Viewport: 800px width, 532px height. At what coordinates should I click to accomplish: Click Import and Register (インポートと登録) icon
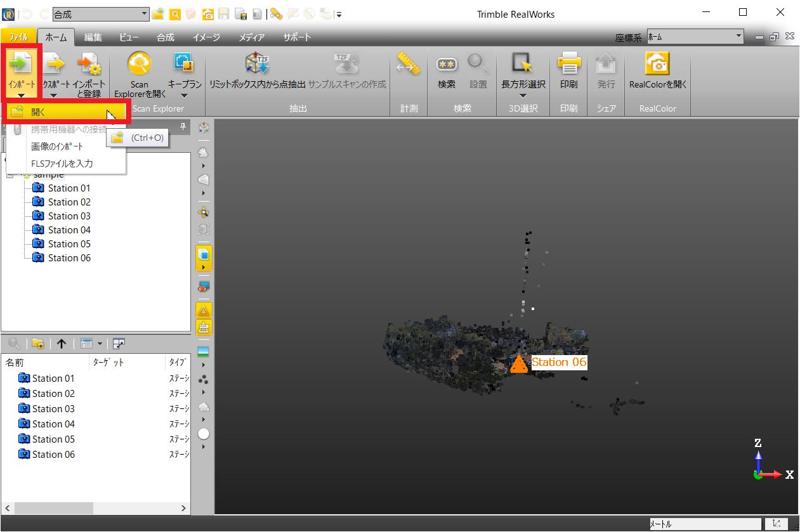(89, 63)
